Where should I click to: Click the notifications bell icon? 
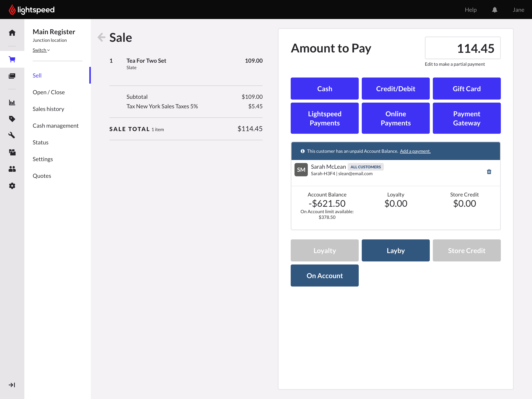pyautogui.click(x=495, y=10)
